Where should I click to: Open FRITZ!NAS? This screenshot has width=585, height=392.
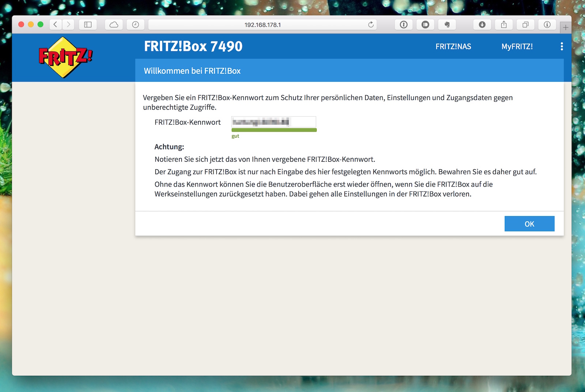pyautogui.click(x=453, y=46)
